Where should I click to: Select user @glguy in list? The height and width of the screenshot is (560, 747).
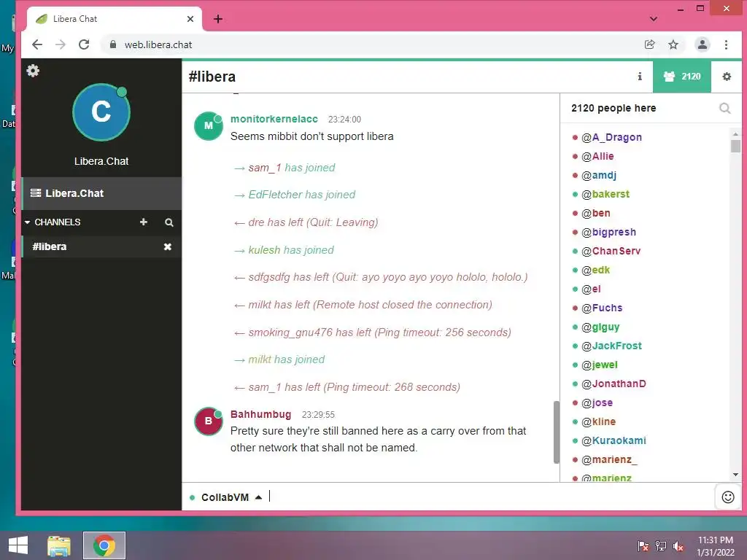click(600, 327)
